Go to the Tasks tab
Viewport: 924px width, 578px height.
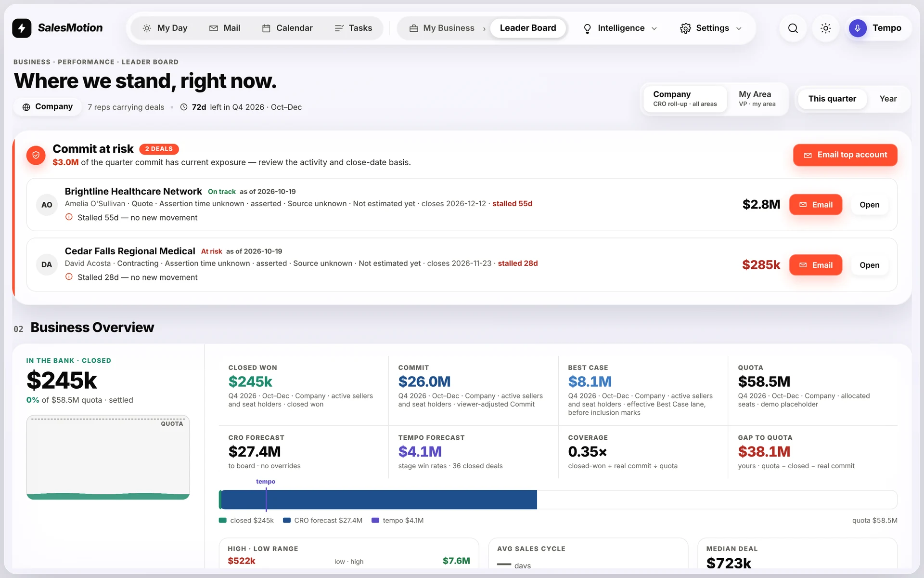(x=353, y=28)
